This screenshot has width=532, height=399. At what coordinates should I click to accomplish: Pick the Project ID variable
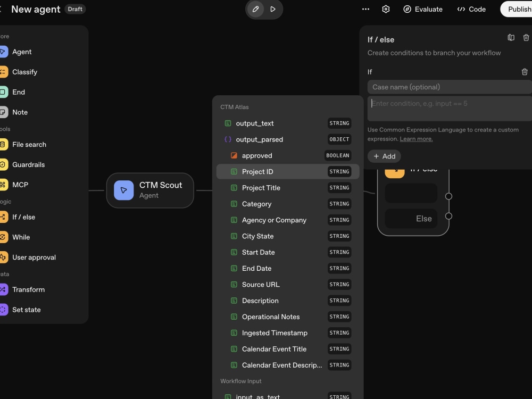288,172
